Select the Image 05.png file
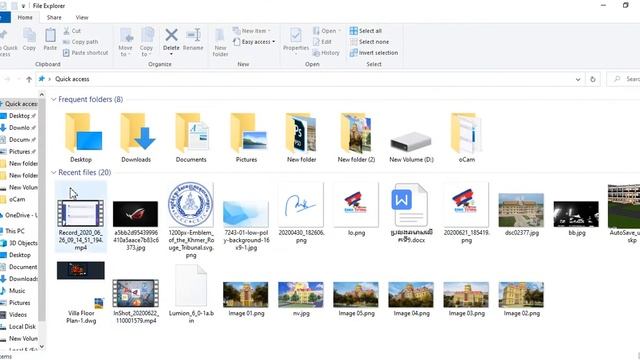The image size is (640, 360). [x=356, y=299]
